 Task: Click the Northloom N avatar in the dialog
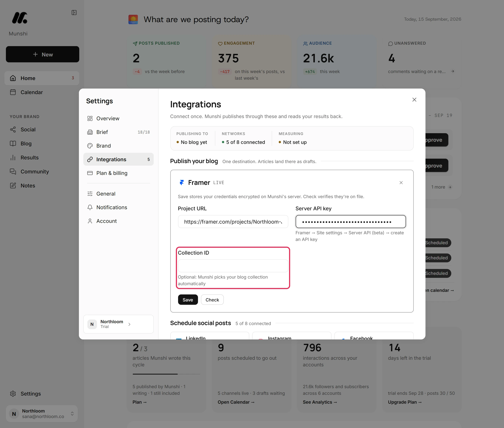coord(92,324)
